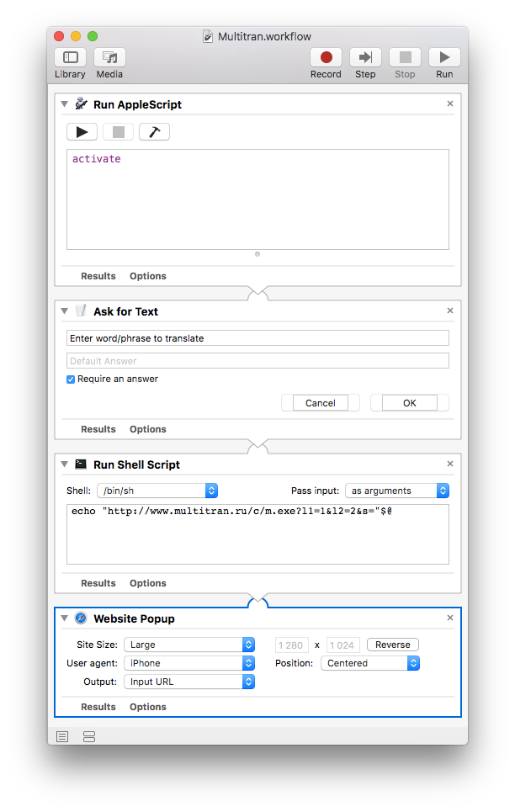Open the User agent dropdown
This screenshot has height=812, width=515.
click(x=189, y=663)
